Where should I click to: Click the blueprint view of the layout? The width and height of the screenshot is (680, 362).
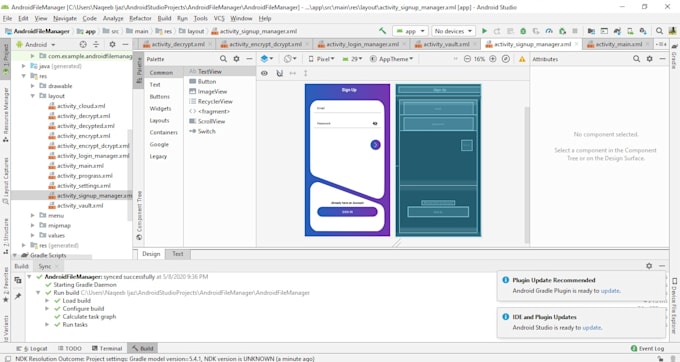(x=438, y=160)
